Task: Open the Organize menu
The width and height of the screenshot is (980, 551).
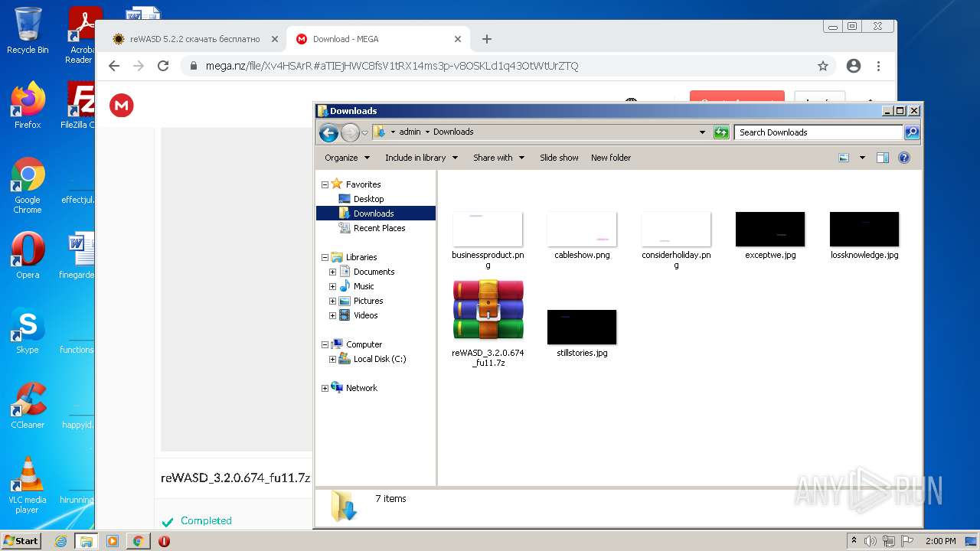Action: [347, 158]
